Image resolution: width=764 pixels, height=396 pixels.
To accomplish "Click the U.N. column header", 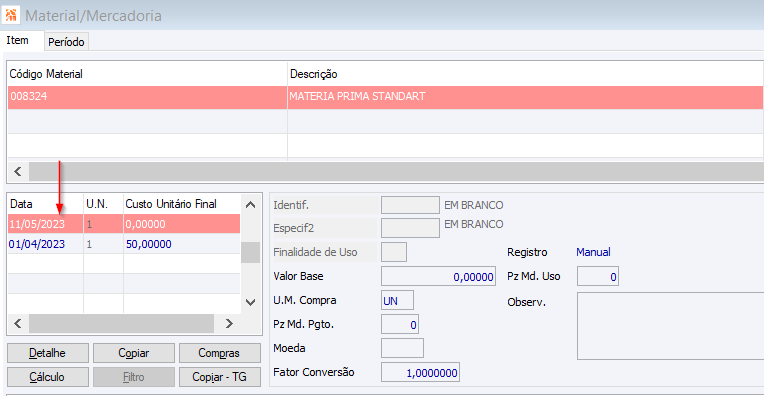I will click(103, 204).
